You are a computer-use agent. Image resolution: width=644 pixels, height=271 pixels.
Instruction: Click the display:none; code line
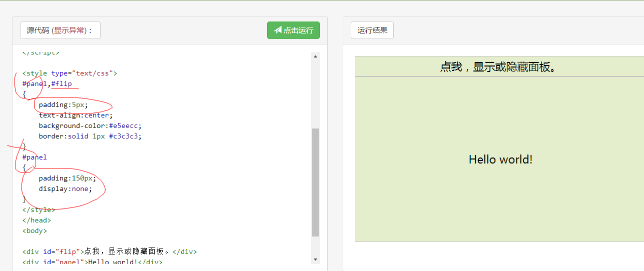(66, 188)
